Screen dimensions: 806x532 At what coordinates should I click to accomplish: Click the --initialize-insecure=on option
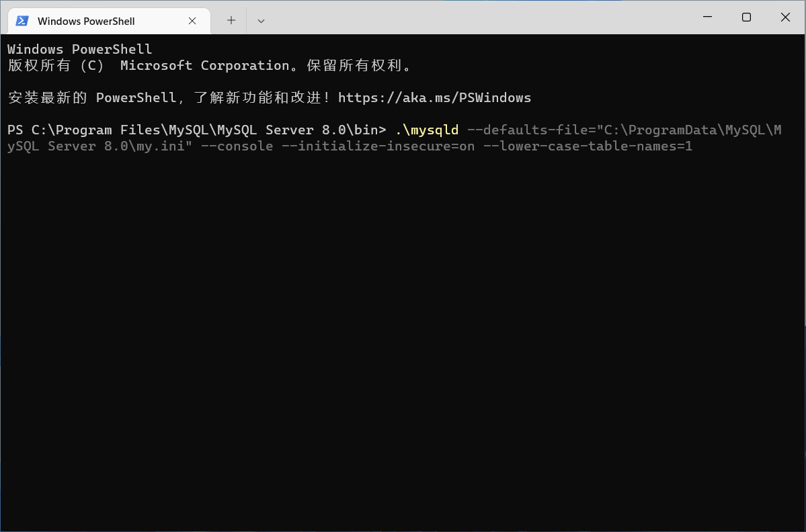pos(378,146)
